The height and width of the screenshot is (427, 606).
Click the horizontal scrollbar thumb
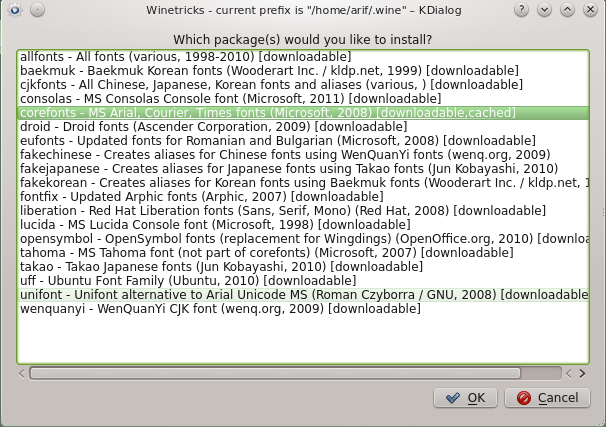coord(275,373)
